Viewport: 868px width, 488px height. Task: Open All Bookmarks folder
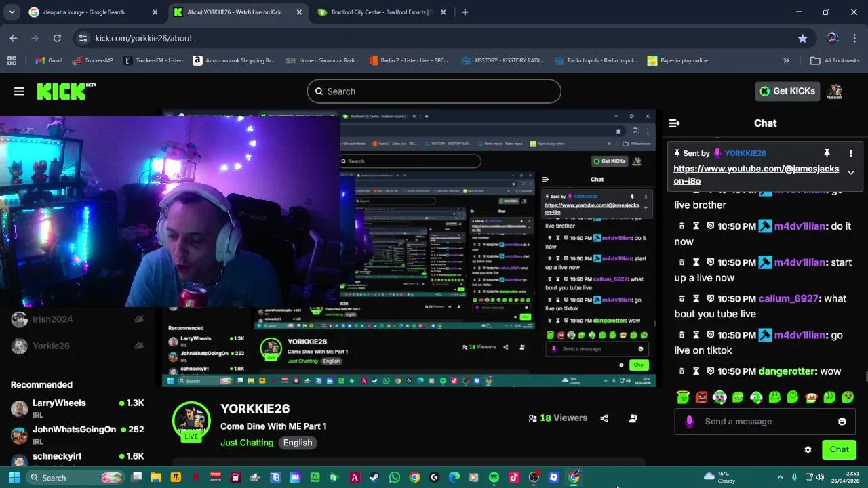click(x=835, y=60)
